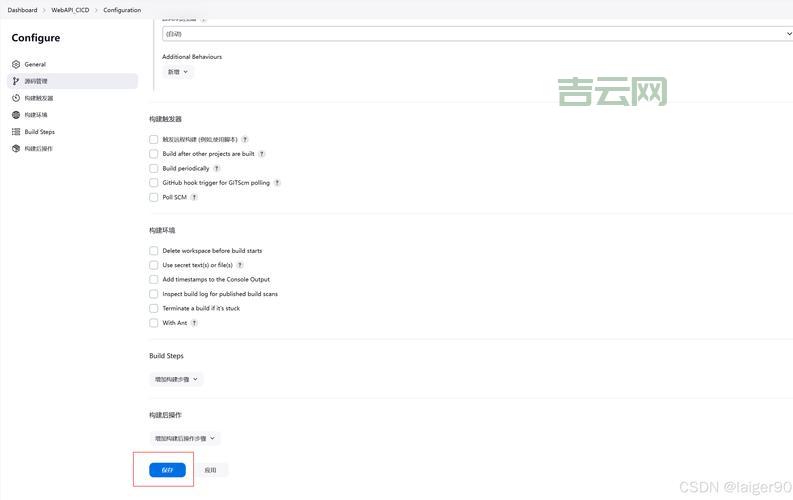
Task: Go to General section in sidebar
Action: point(72,64)
